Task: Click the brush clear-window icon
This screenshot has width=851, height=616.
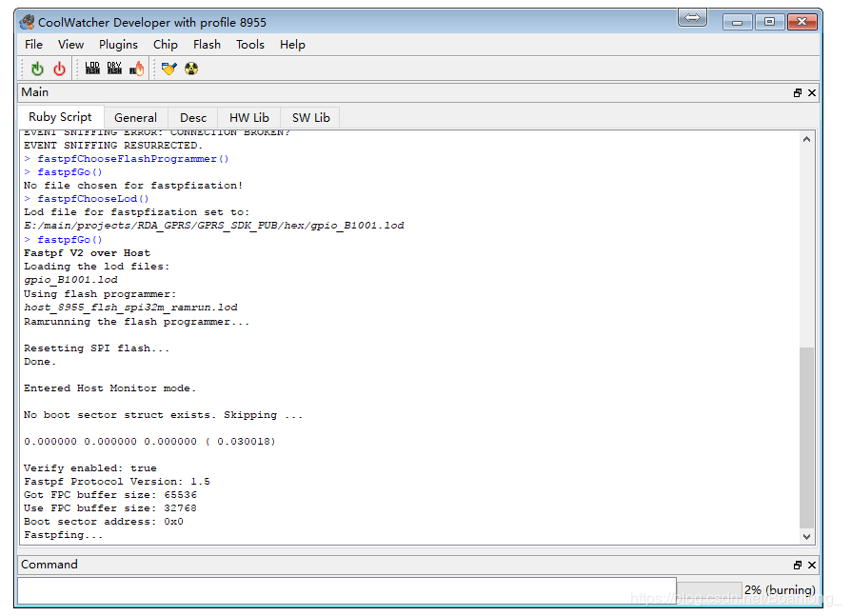Action: [169, 69]
